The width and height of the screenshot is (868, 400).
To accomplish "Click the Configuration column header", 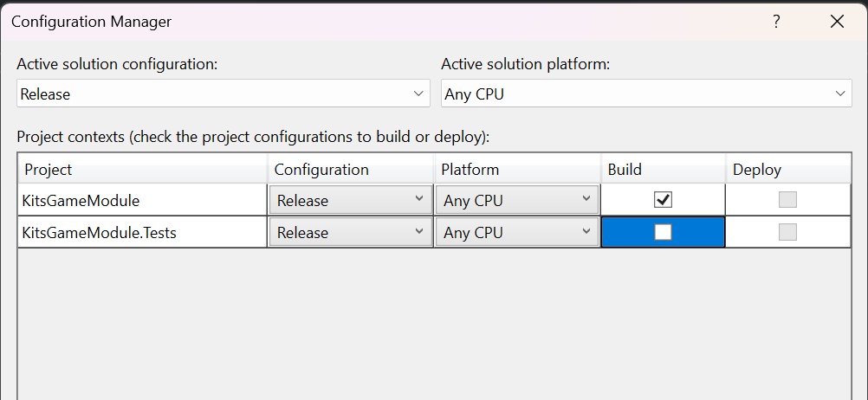I will pos(350,170).
